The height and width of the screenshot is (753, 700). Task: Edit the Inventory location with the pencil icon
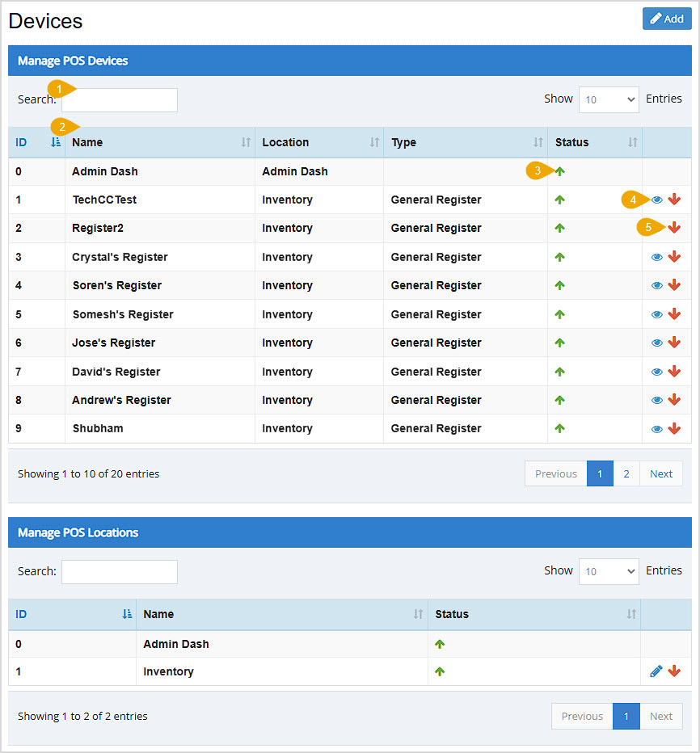[x=657, y=671]
